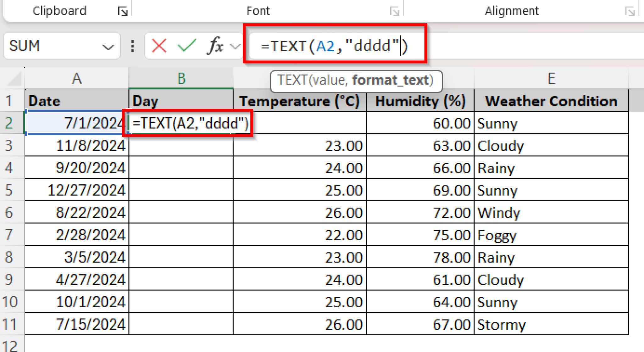Viewport: 644px width, 352px height.
Task: Select the Day header cell in column B
Action: [181, 101]
